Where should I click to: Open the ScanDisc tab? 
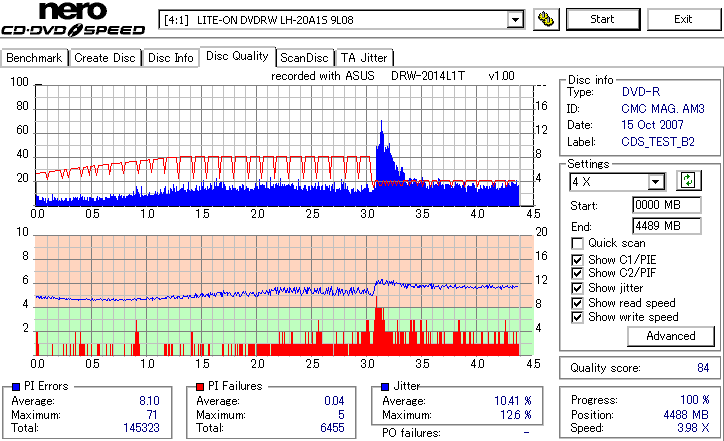pyautogui.click(x=304, y=58)
